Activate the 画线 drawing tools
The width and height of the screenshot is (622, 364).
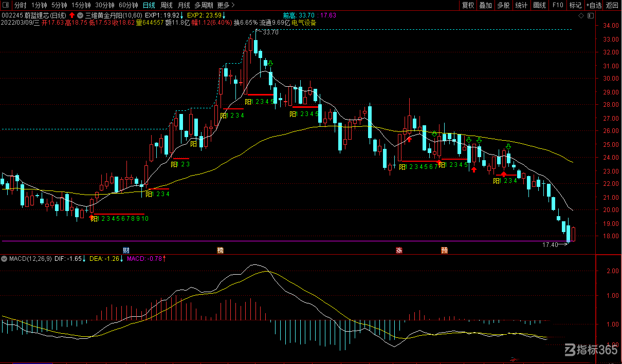539,5
